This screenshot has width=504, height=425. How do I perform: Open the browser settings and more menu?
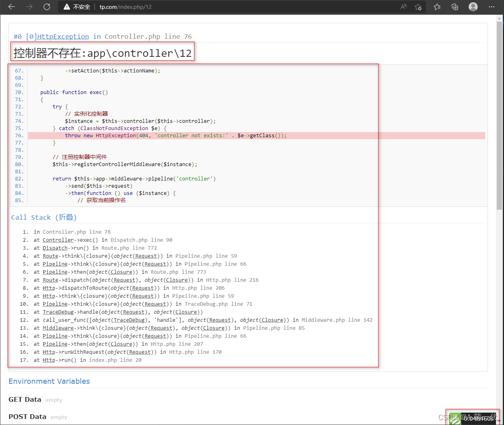point(492,7)
